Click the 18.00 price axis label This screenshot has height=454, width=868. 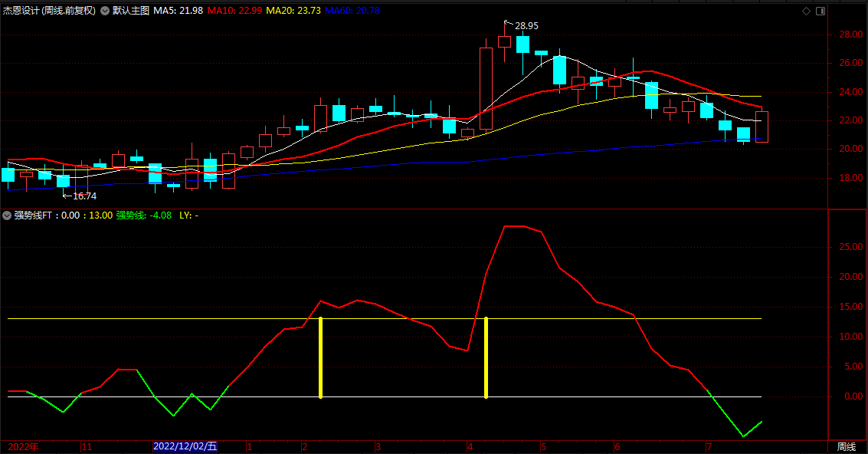tap(851, 178)
